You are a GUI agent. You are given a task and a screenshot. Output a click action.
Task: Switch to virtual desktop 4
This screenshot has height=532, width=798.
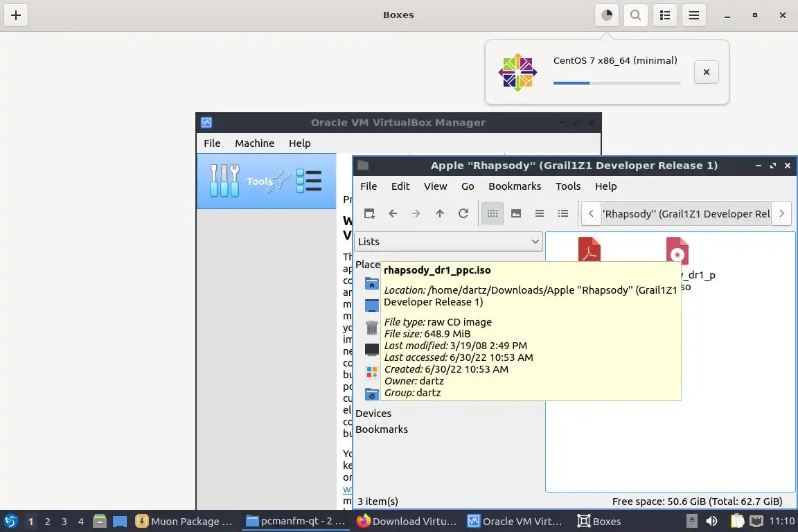click(81, 522)
